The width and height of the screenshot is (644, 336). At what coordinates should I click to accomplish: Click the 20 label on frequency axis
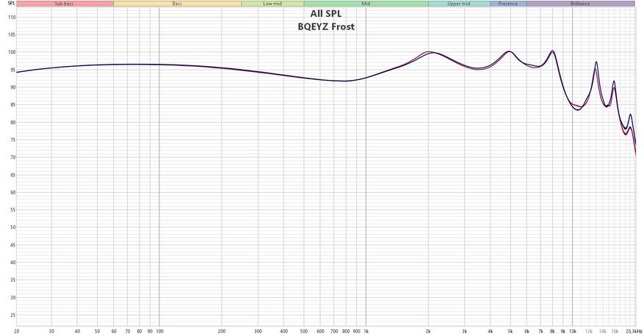[16, 331]
